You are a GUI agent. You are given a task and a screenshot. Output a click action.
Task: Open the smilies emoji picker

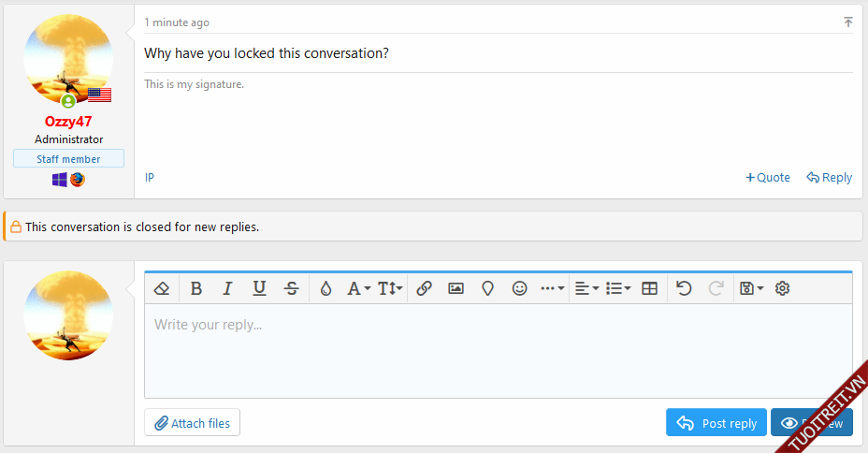click(x=520, y=288)
